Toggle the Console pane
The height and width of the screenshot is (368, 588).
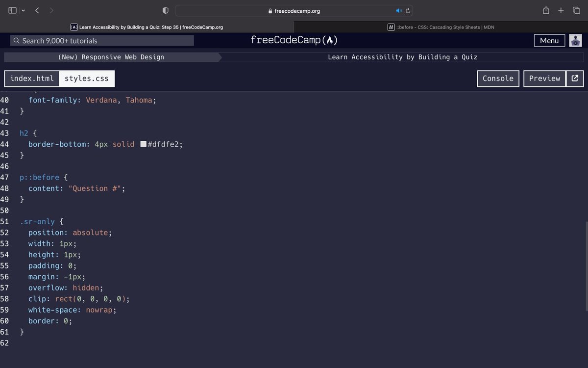(x=498, y=79)
